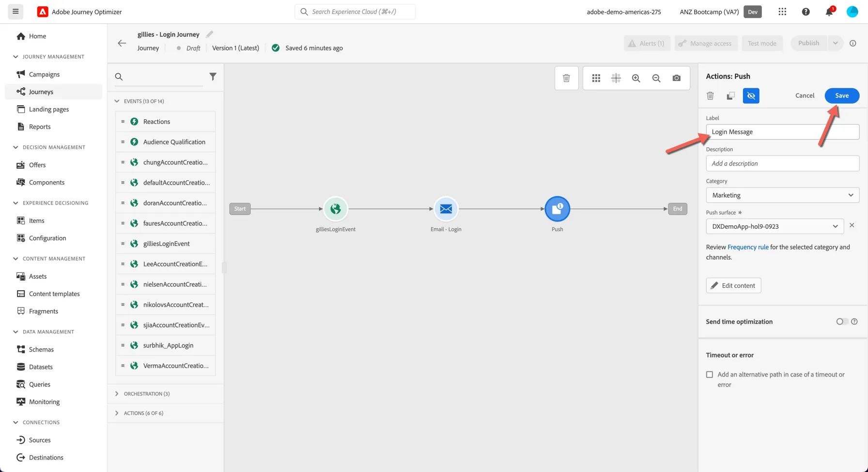Open the Category dropdown
The height and width of the screenshot is (472, 868).
783,195
